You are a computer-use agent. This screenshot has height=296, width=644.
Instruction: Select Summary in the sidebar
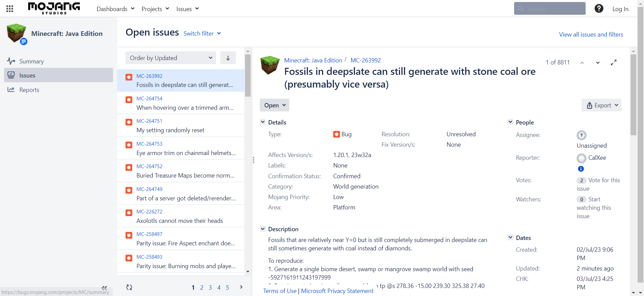tap(58, 61)
